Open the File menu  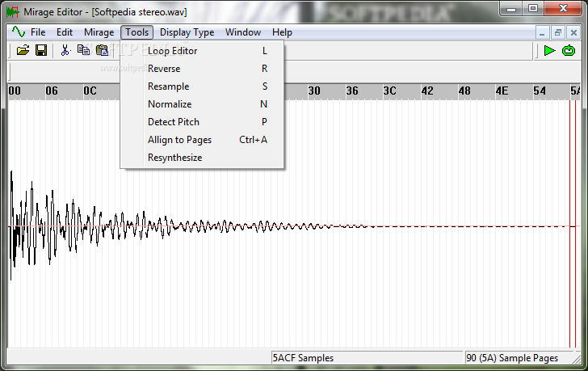point(38,32)
